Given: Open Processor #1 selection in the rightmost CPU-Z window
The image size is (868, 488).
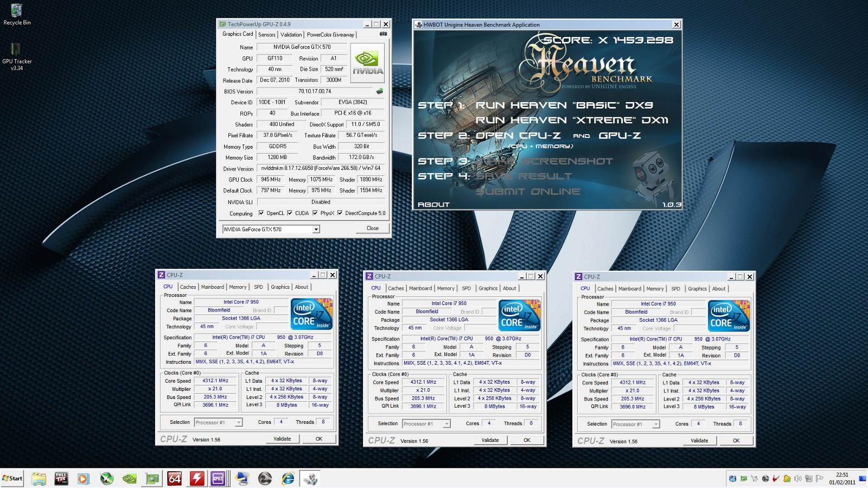Looking at the screenshot, I should pos(635,424).
